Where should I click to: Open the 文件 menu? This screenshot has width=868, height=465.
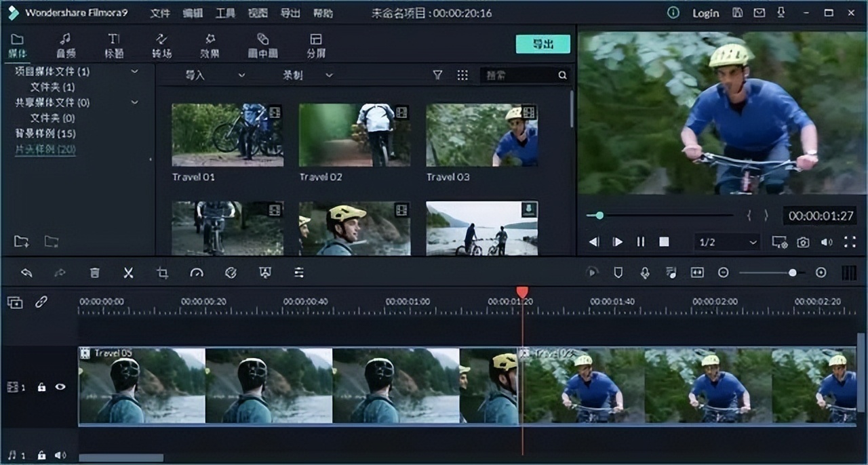point(160,13)
